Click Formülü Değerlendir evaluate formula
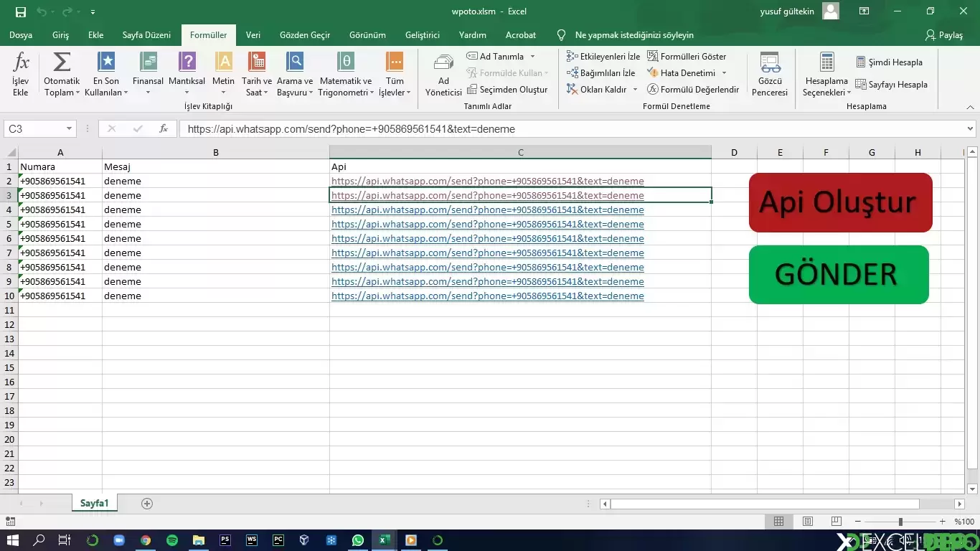 coord(693,90)
